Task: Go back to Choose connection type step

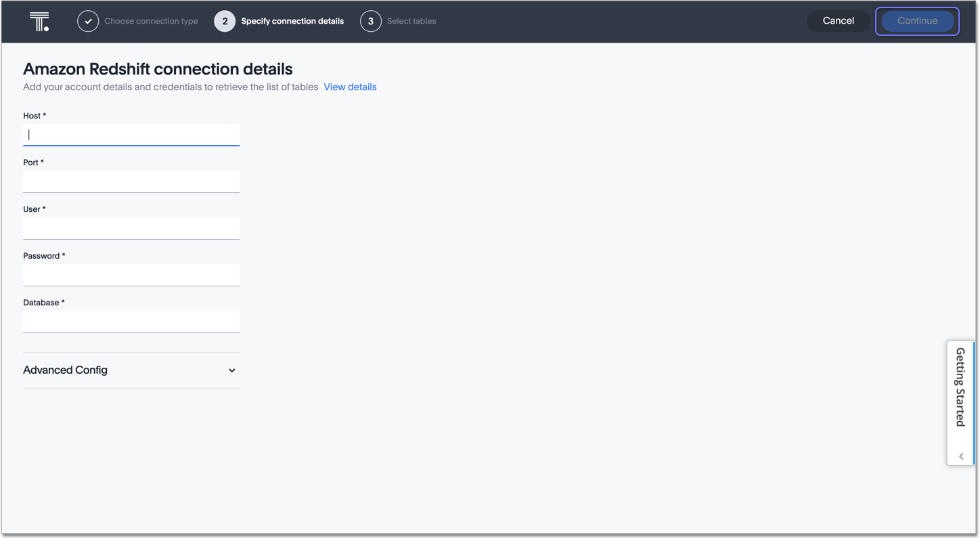Action: (151, 21)
